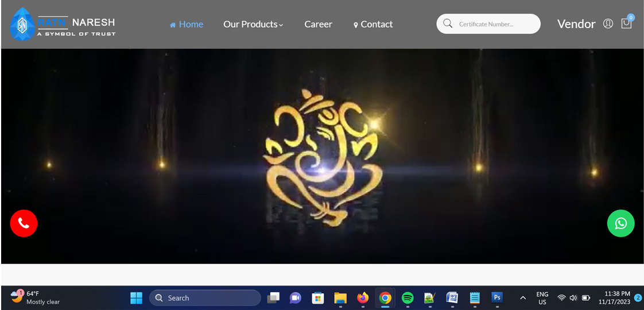Open WhatsApp chat via green button
This screenshot has height=310, width=644.
tap(620, 223)
